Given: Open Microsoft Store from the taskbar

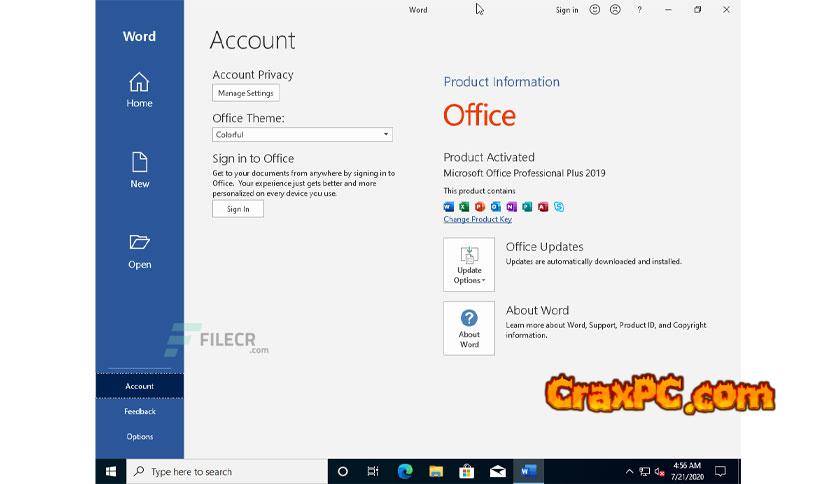Looking at the screenshot, I should click(x=466, y=471).
